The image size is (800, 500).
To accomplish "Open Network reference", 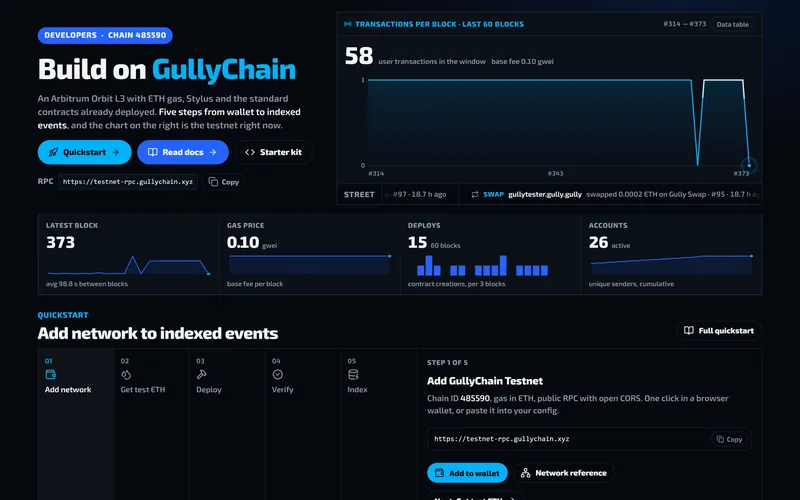I will pos(564,473).
